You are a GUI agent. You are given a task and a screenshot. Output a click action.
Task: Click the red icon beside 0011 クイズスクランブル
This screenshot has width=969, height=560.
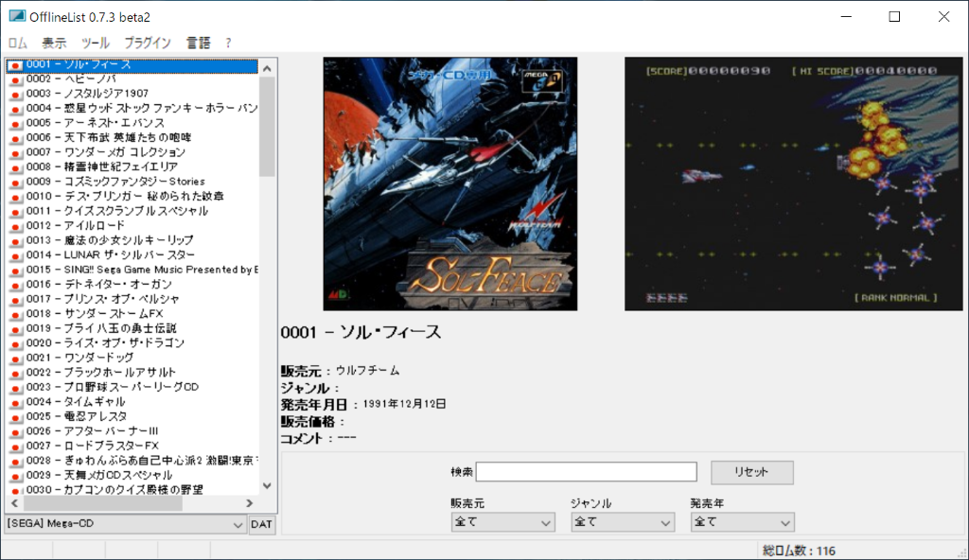[x=15, y=211]
